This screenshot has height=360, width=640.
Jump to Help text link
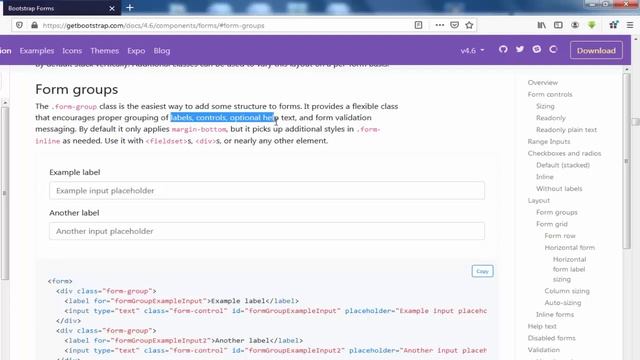pyautogui.click(x=542, y=327)
